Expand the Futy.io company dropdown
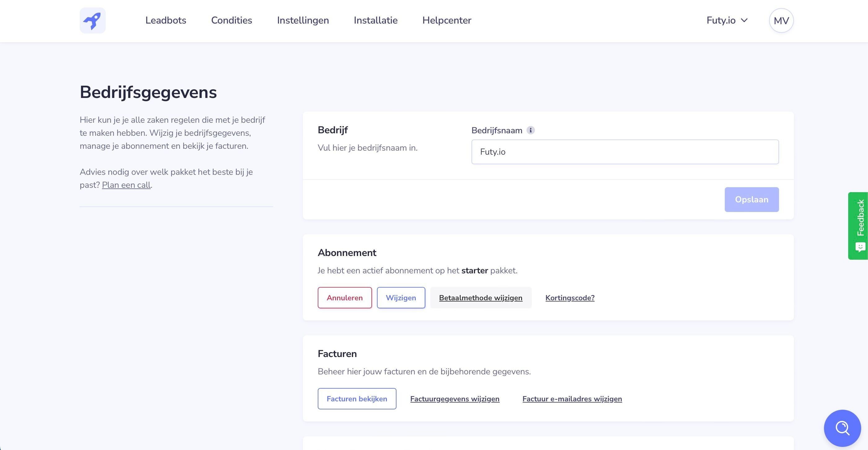Screen dimensions: 868x450 point(727,20)
